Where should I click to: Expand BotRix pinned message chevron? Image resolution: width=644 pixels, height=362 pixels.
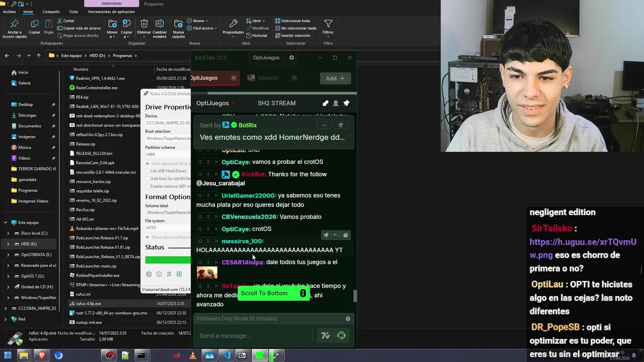tap(324, 125)
